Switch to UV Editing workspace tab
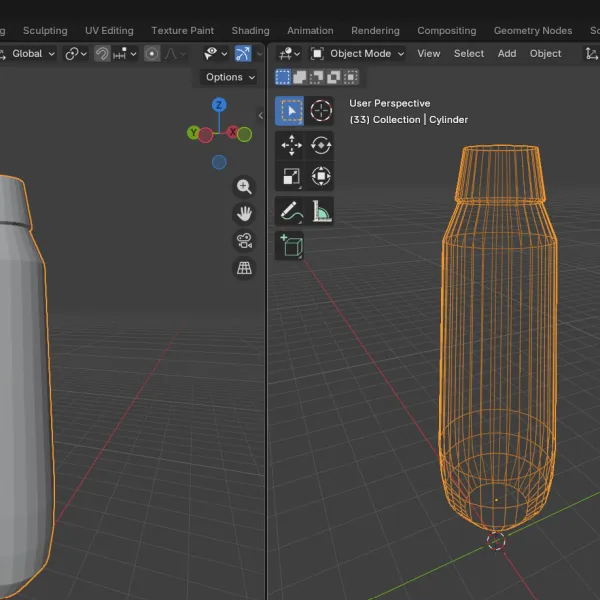This screenshot has height=600, width=600. [109, 31]
